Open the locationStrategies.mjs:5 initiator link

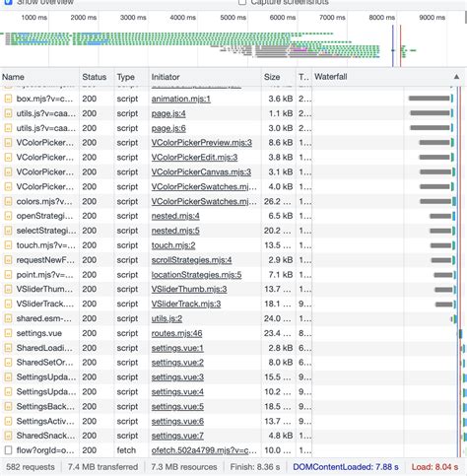(196, 275)
